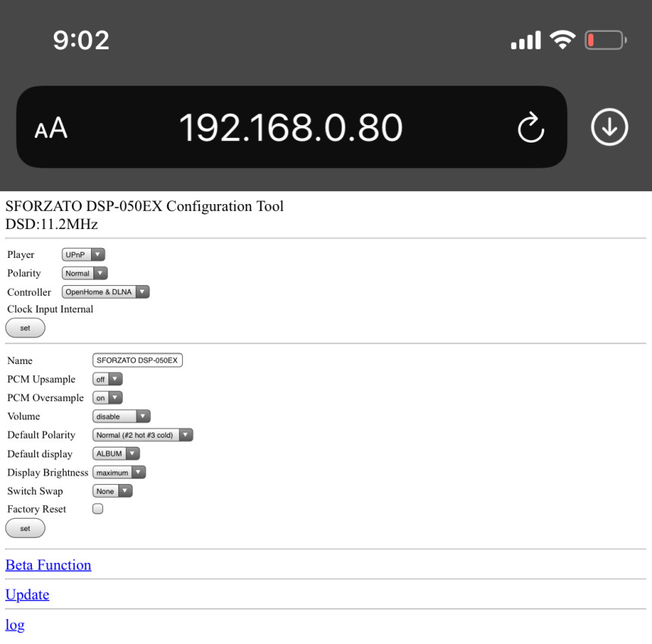Click the Display Brightness label
The width and height of the screenshot is (652, 644).
tap(48, 473)
